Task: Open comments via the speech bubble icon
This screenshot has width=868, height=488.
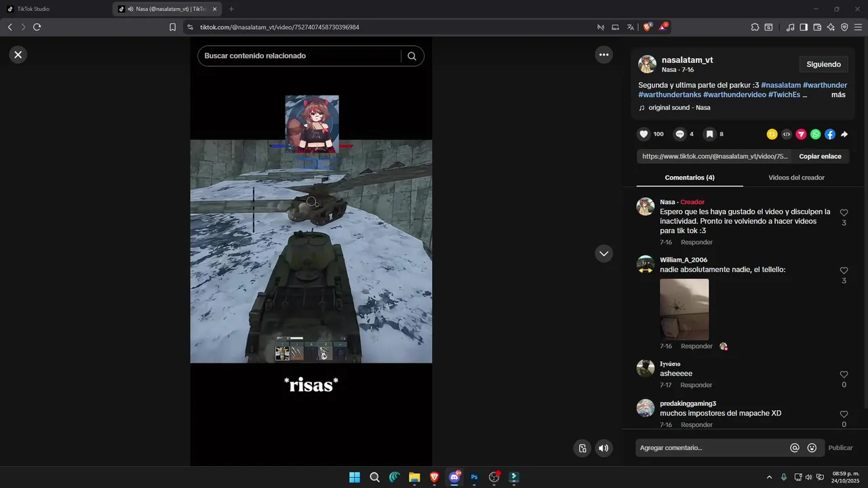Action: click(679, 134)
